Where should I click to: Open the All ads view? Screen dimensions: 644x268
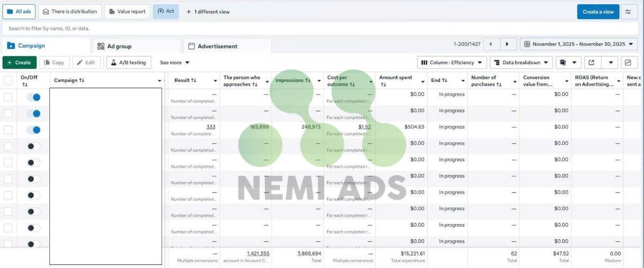click(19, 11)
